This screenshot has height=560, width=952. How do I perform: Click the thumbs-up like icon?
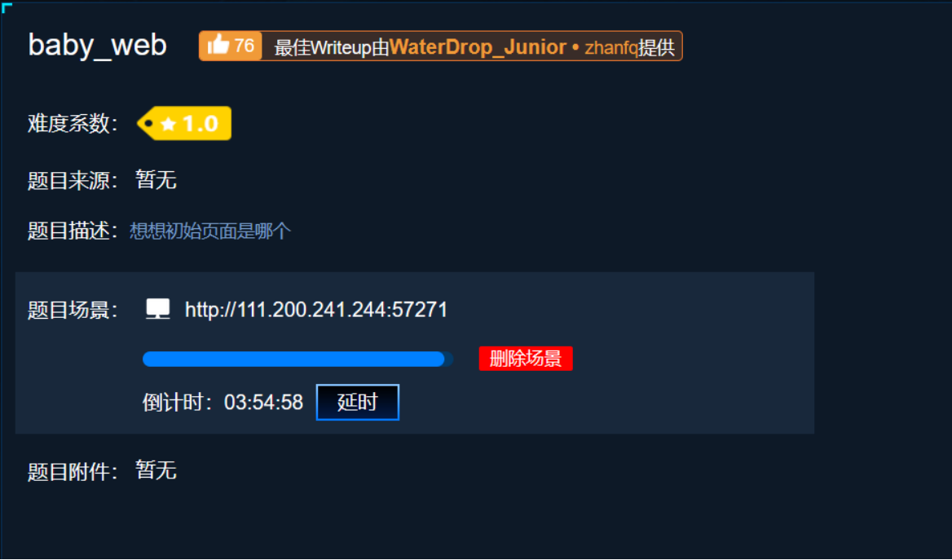pyautogui.click(x=218, y=45)
